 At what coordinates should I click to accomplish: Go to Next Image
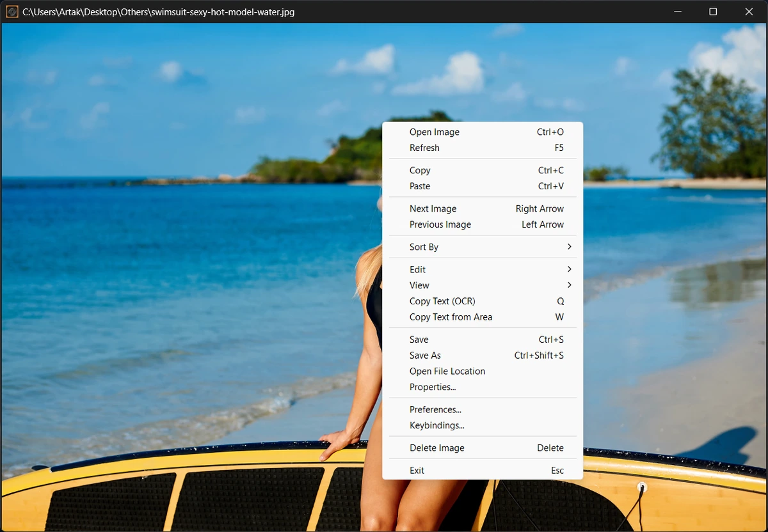[483, 208]
